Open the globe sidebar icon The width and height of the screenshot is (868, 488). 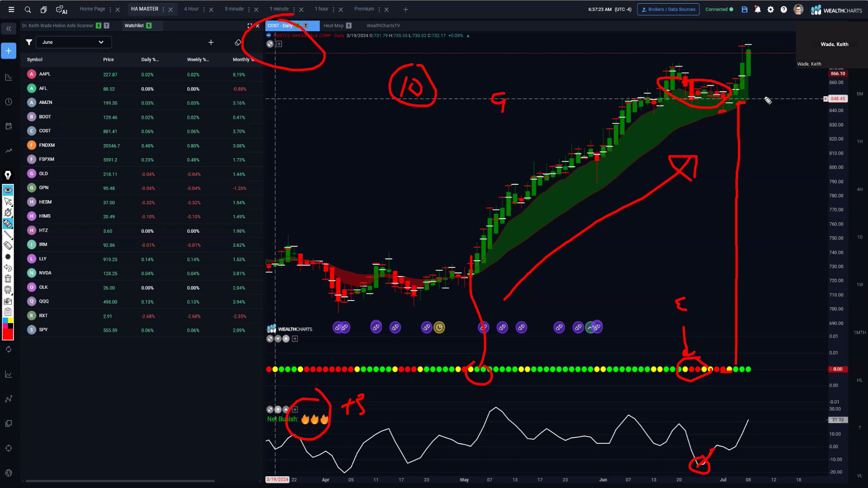pos(9,473)
